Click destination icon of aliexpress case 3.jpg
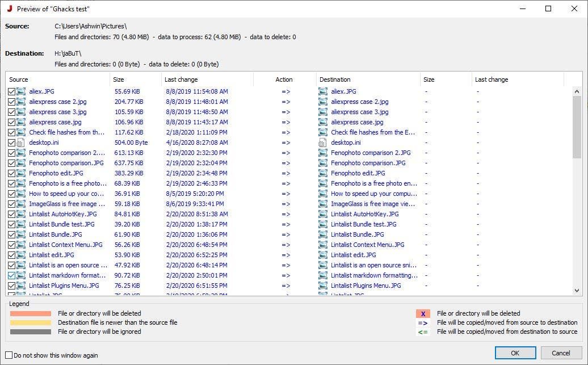Image resolution: width=588 pixels, height=365 pixels. 322,112
